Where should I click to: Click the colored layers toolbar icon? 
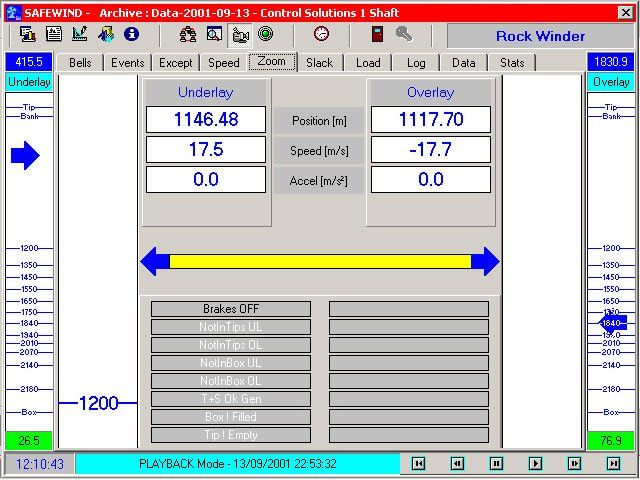coord(106,34)
